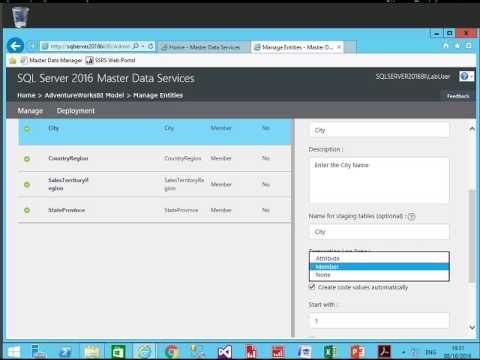Click the browser address bar URL
The width and height of the screenshot is (480, 360).
point(91,46)
